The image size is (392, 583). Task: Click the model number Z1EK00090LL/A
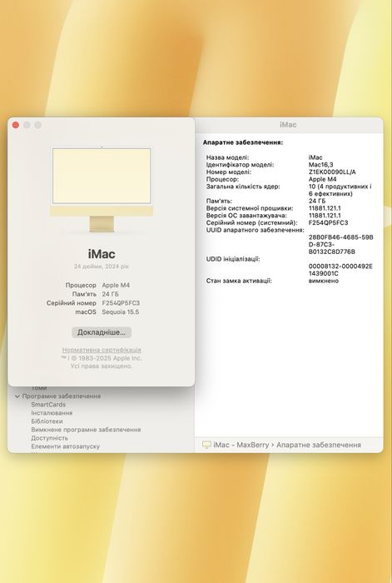click(x=332, y=172)
